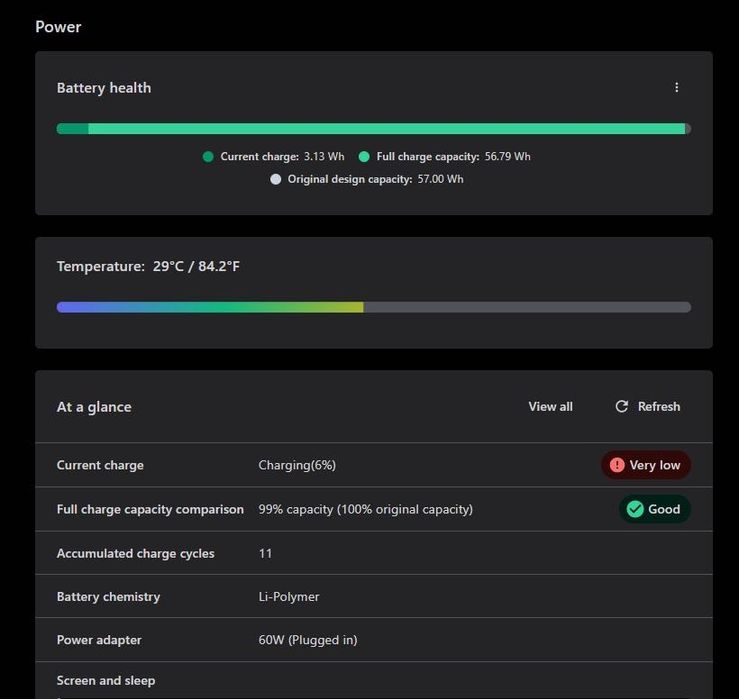Open the Screen and sleep section
Screen dimensions: 739x699
click(106, 681)
